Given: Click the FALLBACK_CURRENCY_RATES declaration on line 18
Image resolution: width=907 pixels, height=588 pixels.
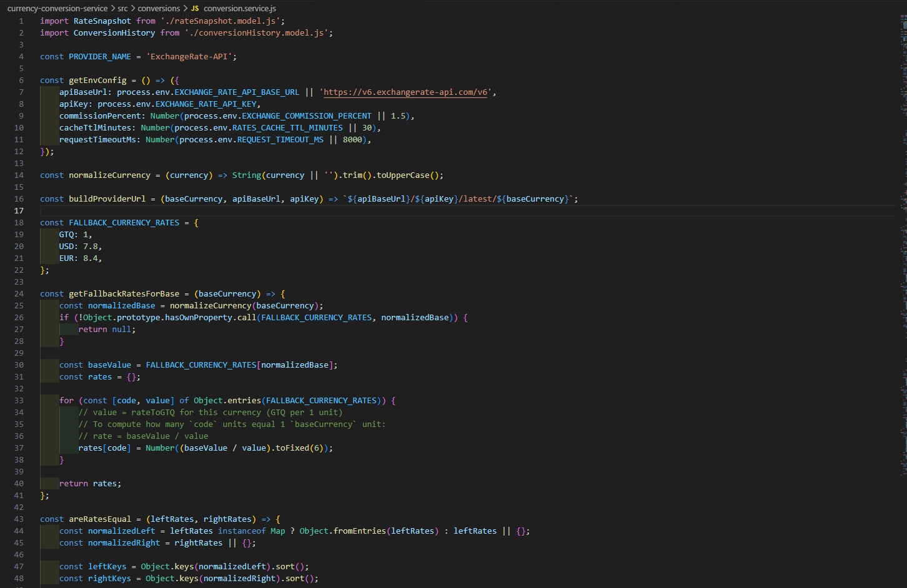Looking at the screenshot, I should pos(124,223).
